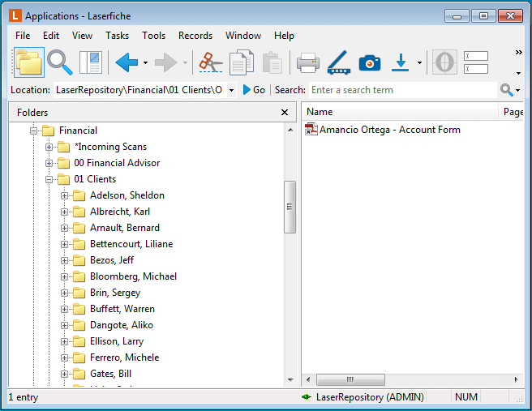The width and height of the screenshot is (532, 411).
Task: Click the file list horizontal scrollbar thumb
Action: click(350, 379)
